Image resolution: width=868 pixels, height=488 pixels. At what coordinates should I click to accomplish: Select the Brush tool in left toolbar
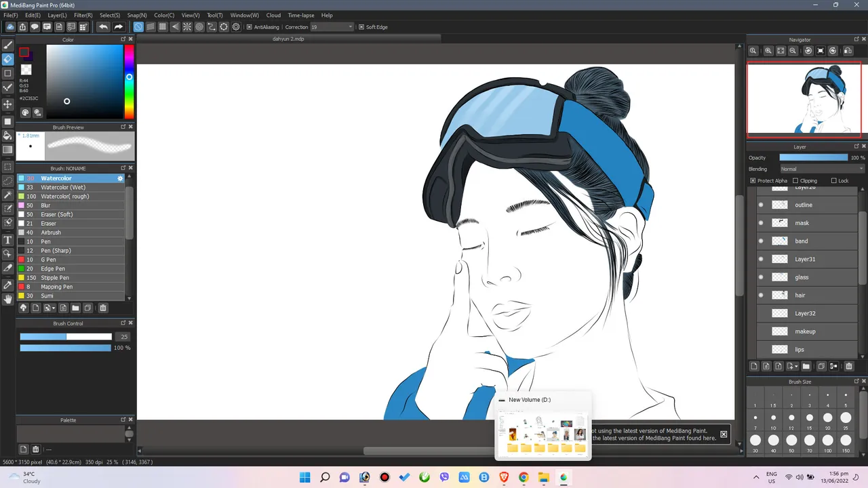7,45
